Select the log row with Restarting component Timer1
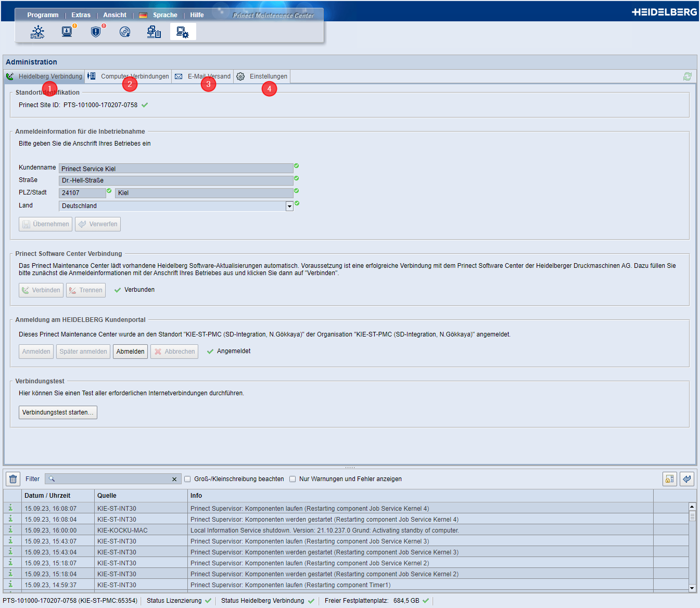The height and width of the screenshot is (608, 700). click(x=346, y=585)
